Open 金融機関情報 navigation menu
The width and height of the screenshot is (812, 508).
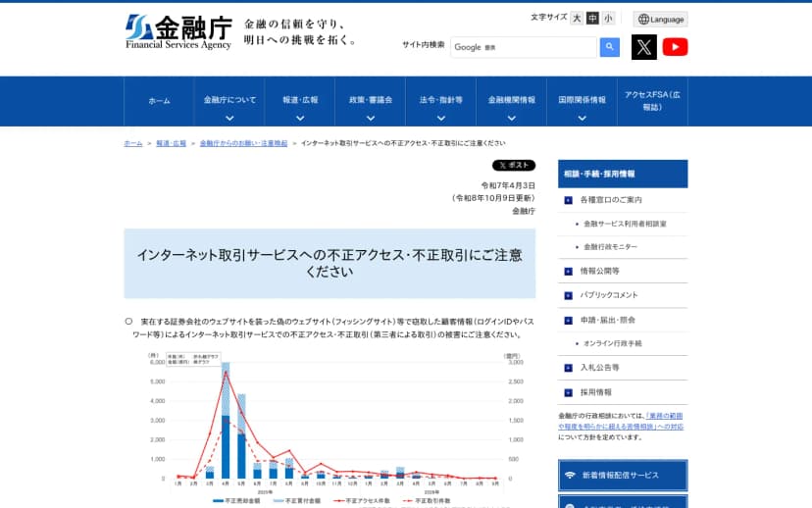click(x=511, y=100)
